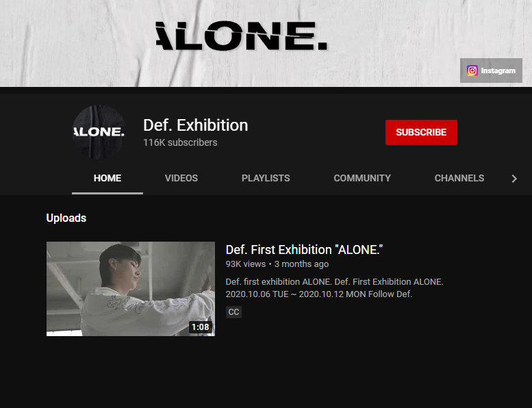Image resolution: width=532 pixels, height=408 pixels.
Task: Click the ALONE. channel banner image
Action: click(x=266, y=43)
